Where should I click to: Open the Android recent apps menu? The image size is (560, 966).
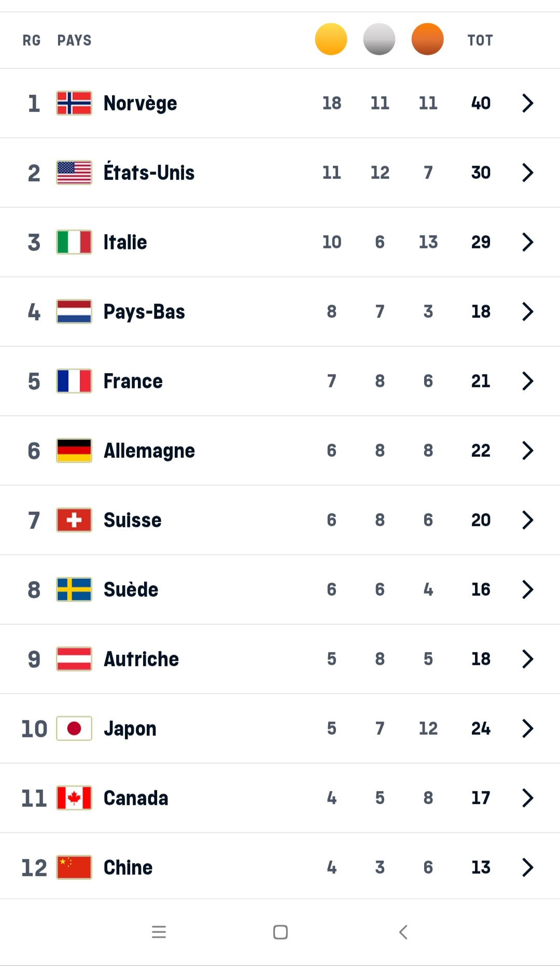pyautogui.click(x=159, y=932)
